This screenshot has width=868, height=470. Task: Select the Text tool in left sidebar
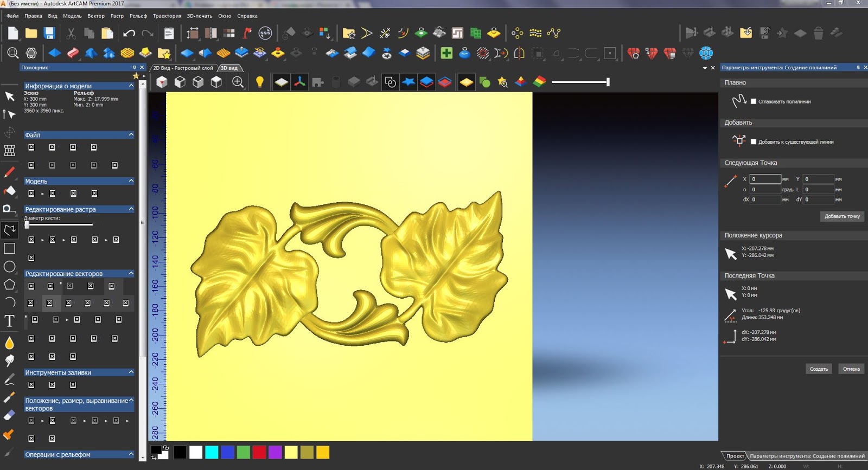click(9, 321)
